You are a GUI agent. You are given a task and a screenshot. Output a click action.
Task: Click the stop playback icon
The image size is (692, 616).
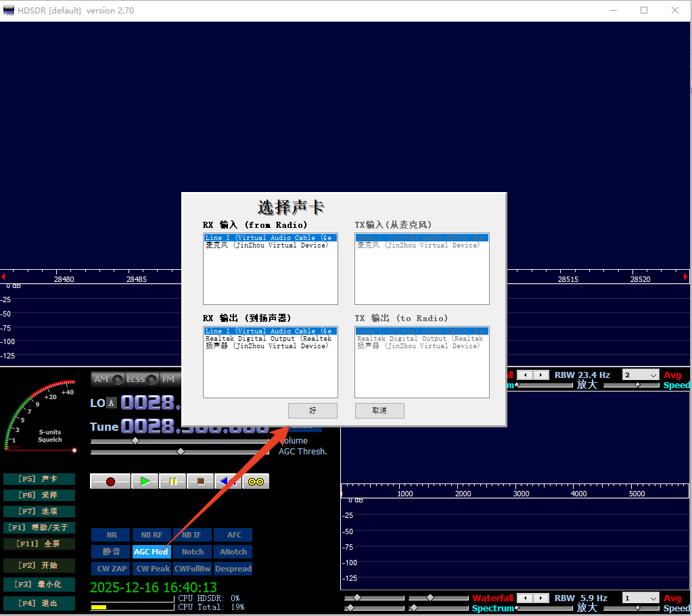pyautogui.click(x=200, y=481)
